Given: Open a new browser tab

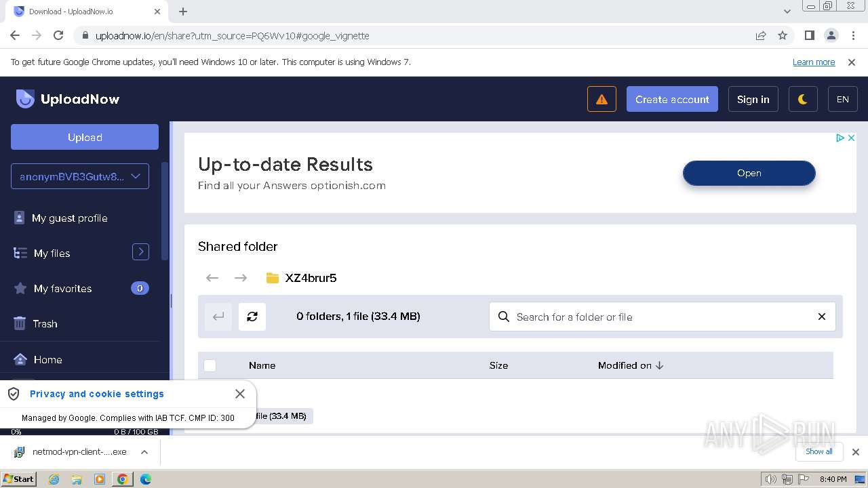Looking at the screenshot, I should (x=183, y=12).
